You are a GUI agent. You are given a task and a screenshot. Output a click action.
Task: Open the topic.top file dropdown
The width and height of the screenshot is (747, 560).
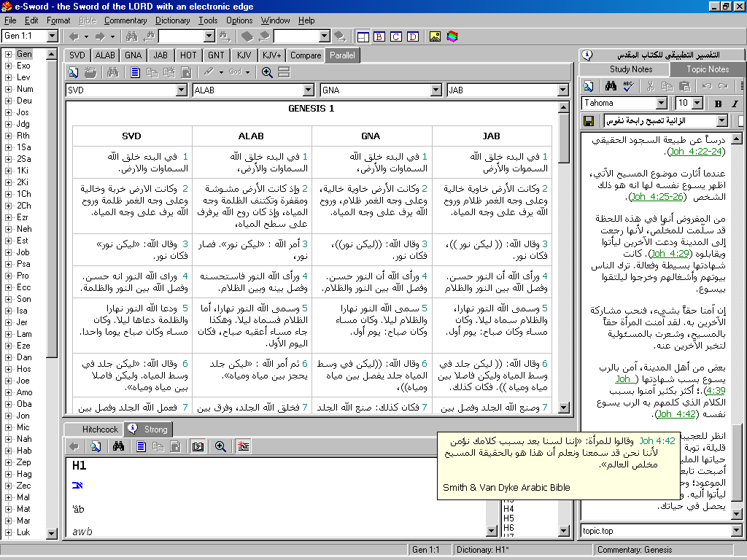coord(737,531)
